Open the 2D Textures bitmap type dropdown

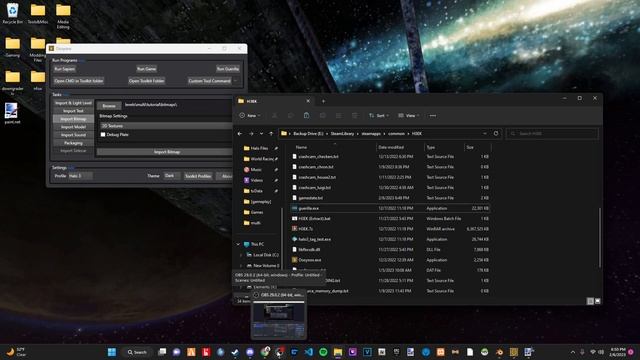point(167,126)
